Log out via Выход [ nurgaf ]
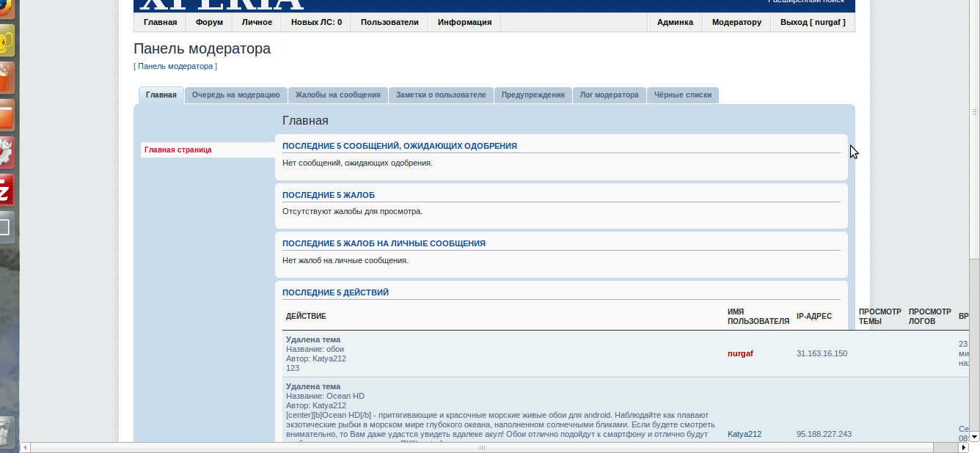 tap(812, 23)
